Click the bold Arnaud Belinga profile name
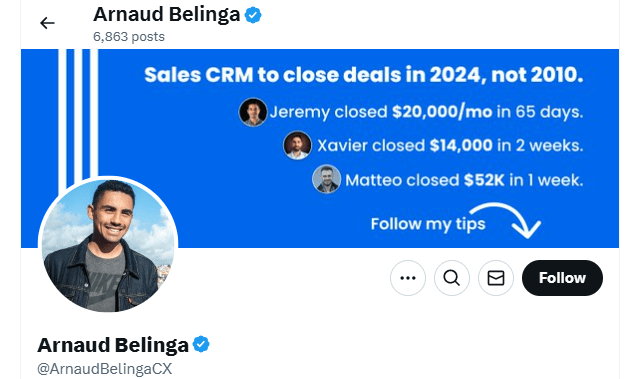The height and width of the screenshot is (379, 630). pos(113,345)
